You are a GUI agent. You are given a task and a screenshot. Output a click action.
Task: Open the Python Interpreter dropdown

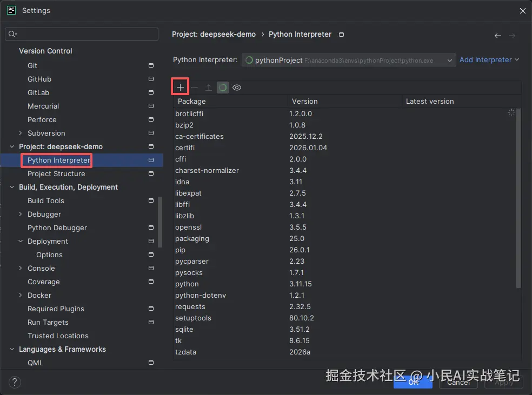(348, 60)
